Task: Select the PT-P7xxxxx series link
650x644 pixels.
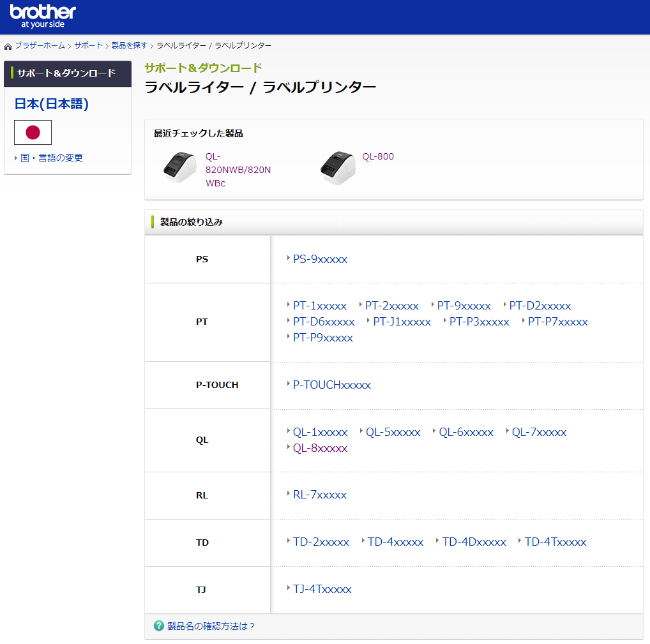Action: (558, 322)
